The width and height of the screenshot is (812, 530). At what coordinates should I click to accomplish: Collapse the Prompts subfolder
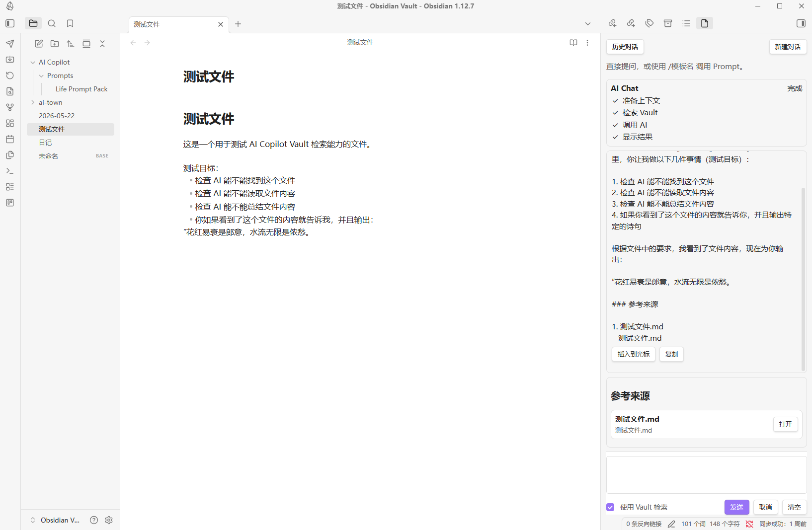41,76
